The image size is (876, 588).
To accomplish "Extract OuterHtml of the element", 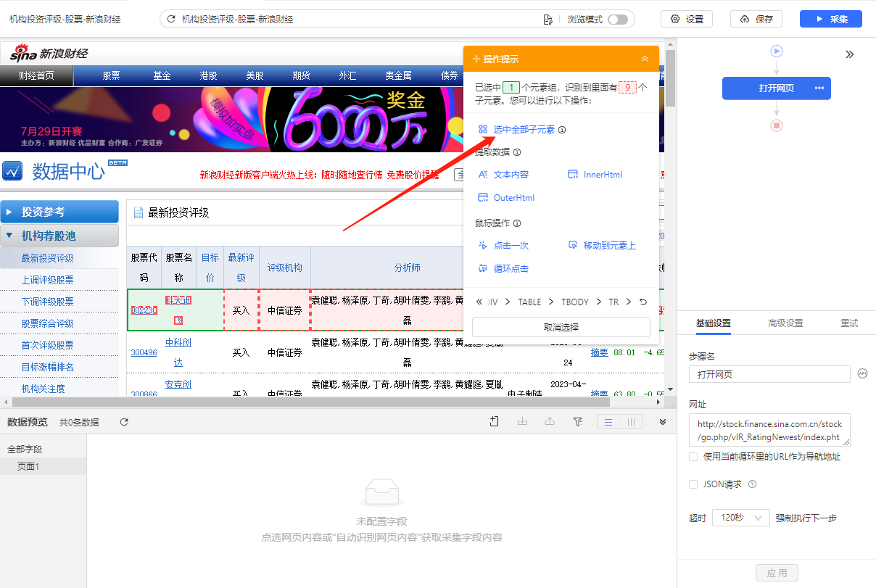I will click(506, 198).
